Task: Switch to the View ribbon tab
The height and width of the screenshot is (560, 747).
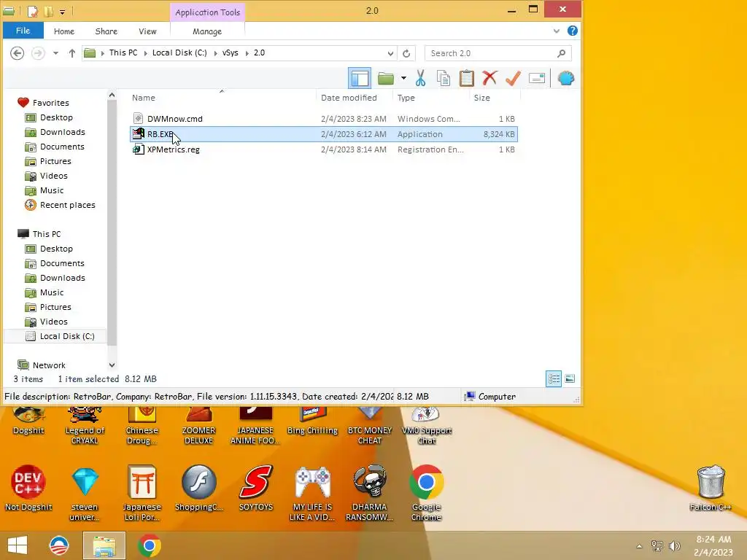Action: point(147,31)
